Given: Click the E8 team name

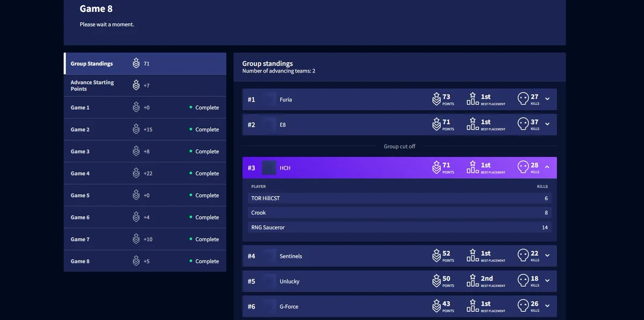Looking at the screenshot, I should [283, 125].
